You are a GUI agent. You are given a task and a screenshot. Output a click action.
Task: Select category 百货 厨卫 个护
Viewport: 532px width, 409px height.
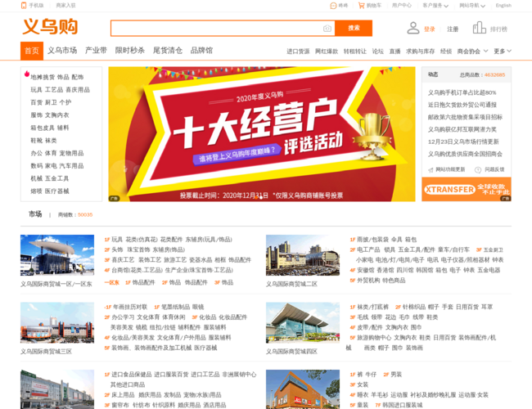coord(51,102)
